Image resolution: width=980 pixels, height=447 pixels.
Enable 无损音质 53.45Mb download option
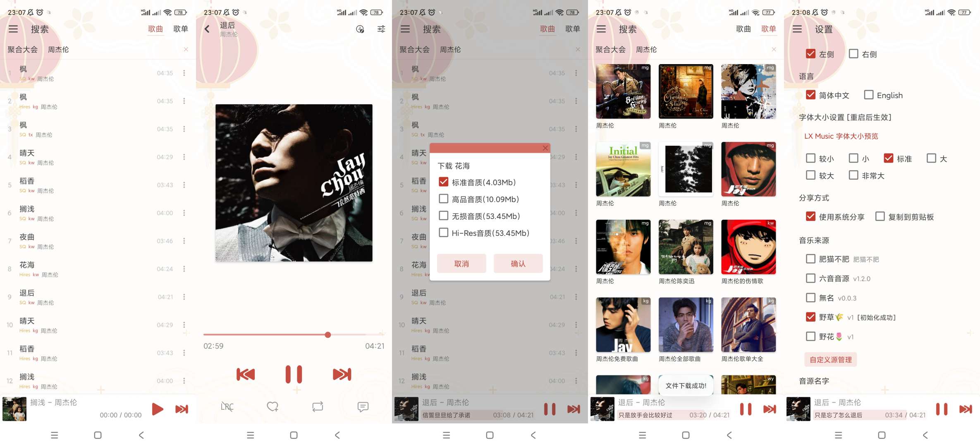point(441,216)
